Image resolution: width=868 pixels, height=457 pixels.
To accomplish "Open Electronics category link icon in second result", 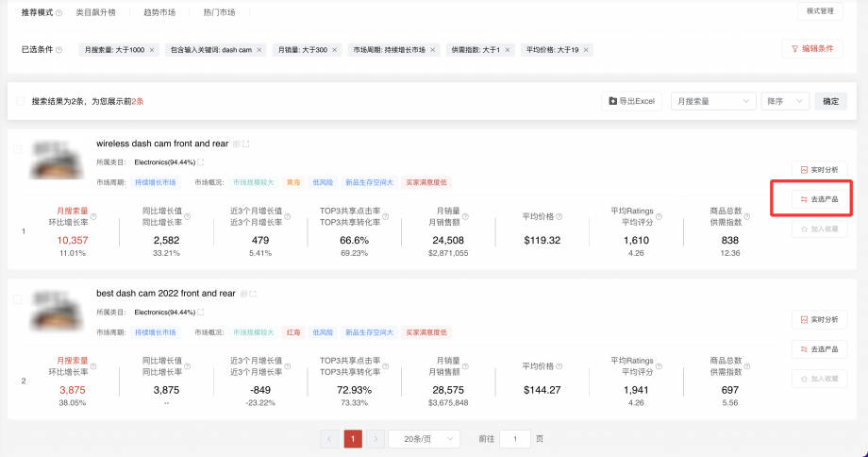I will coord(201,312).
